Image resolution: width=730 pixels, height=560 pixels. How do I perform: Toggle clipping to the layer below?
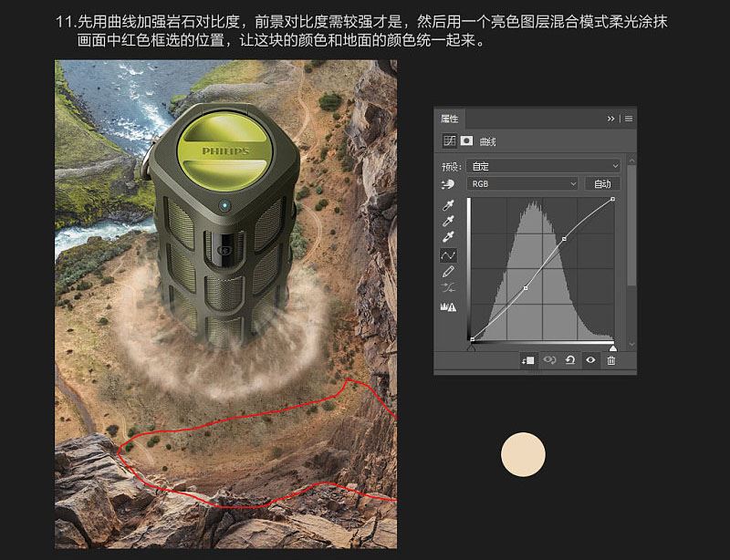coord(527,359)
